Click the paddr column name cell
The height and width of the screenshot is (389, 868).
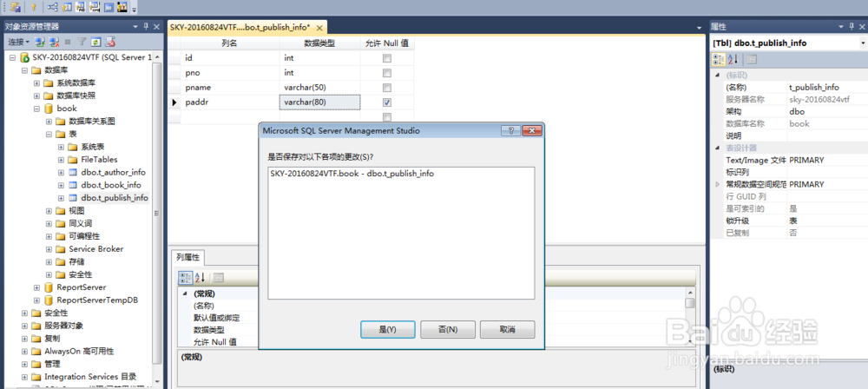tap(231, 102)
